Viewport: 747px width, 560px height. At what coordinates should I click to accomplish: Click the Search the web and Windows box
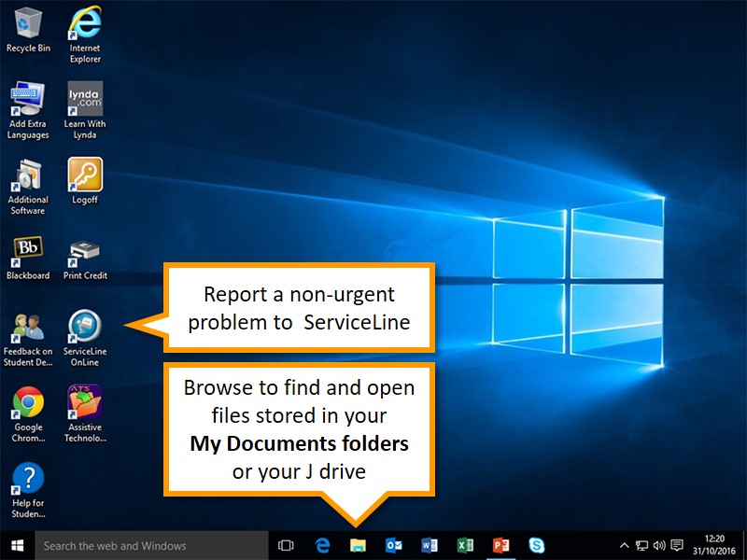(151, 546)
